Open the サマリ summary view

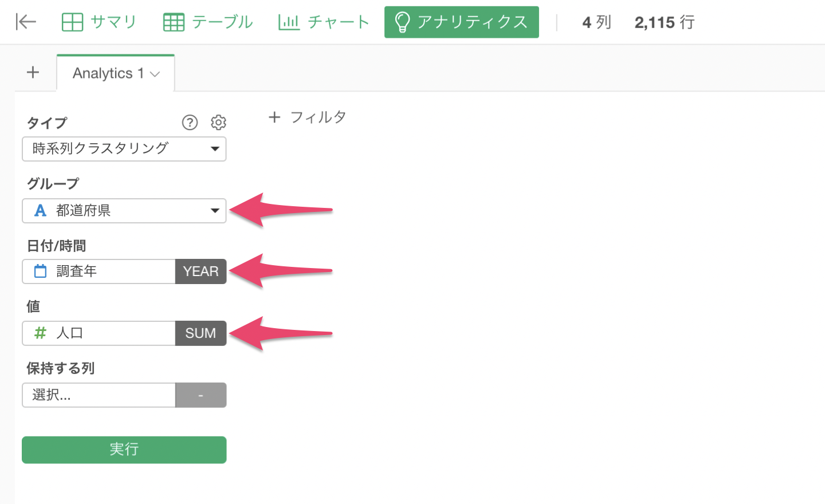tap(99, 22)
